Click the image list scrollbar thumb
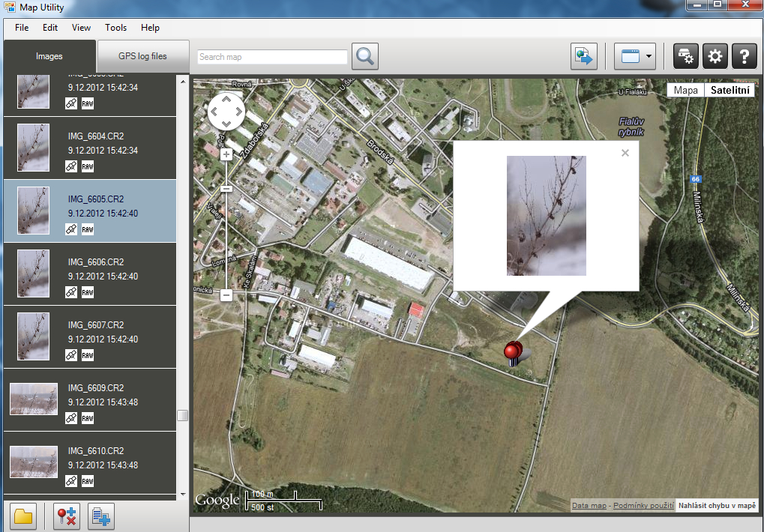Image resolution: width=764 pixels, height=532 pixels. pyautogui.click(x=183, y=415)
